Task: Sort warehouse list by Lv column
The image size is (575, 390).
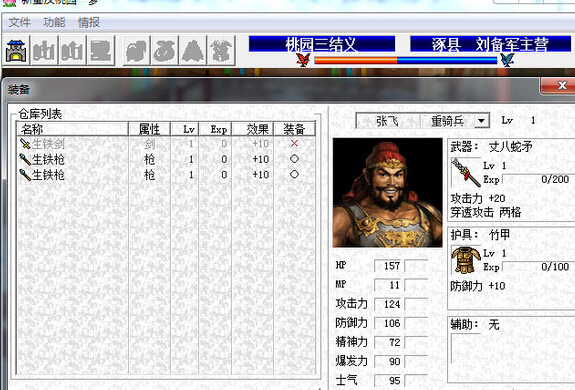Action: (x=184, y=129)
